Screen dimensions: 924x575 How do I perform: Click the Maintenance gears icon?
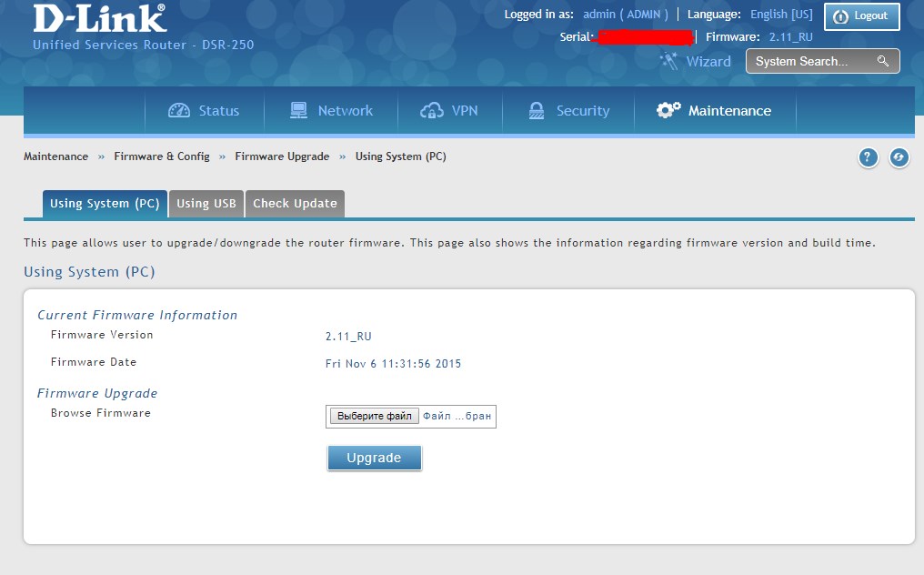click(668, 111)
